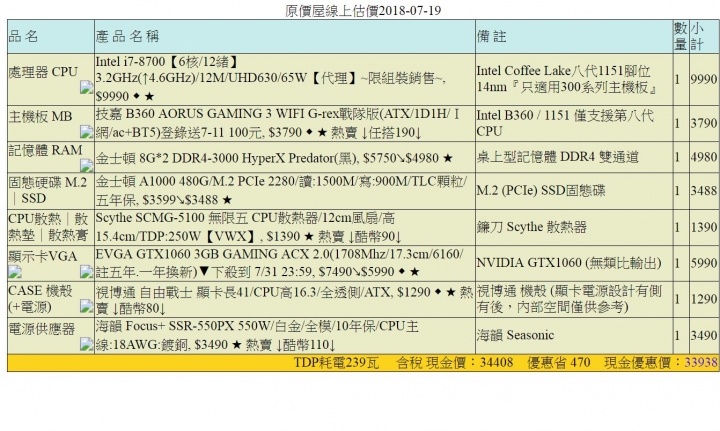The image size is (720, 431).
Task: Click the 金士頓 8G*2 DDR4-3000 HyperX Predator product description
Action: pos(274,158)
